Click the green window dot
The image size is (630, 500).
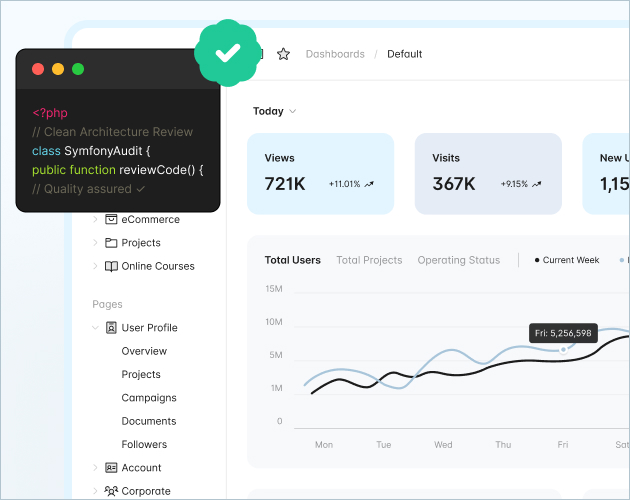coord(78,69)
